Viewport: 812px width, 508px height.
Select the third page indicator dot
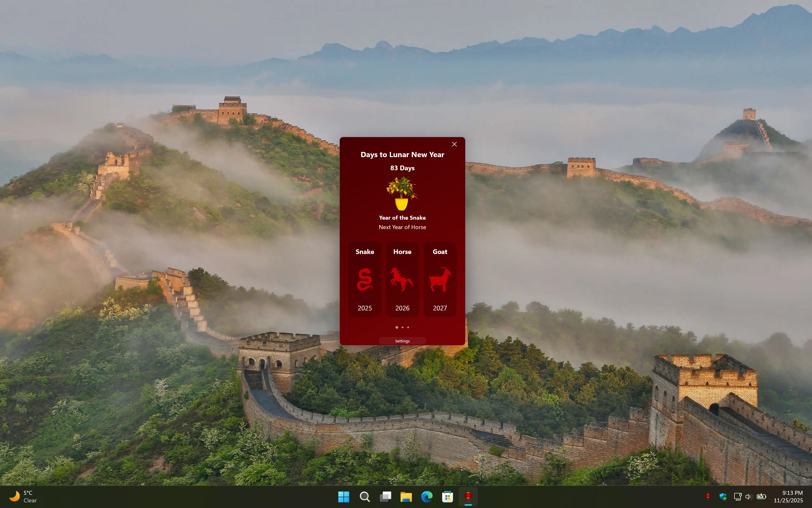click(408, 327)
